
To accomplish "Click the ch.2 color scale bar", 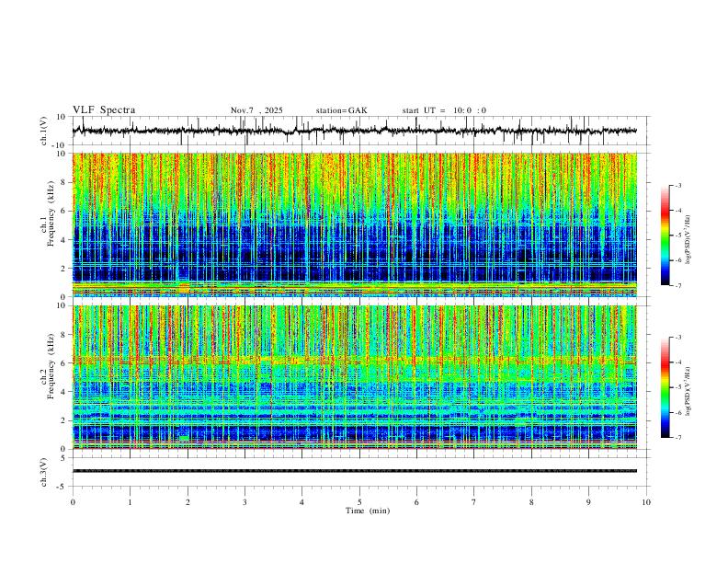I will click(665, 387).
